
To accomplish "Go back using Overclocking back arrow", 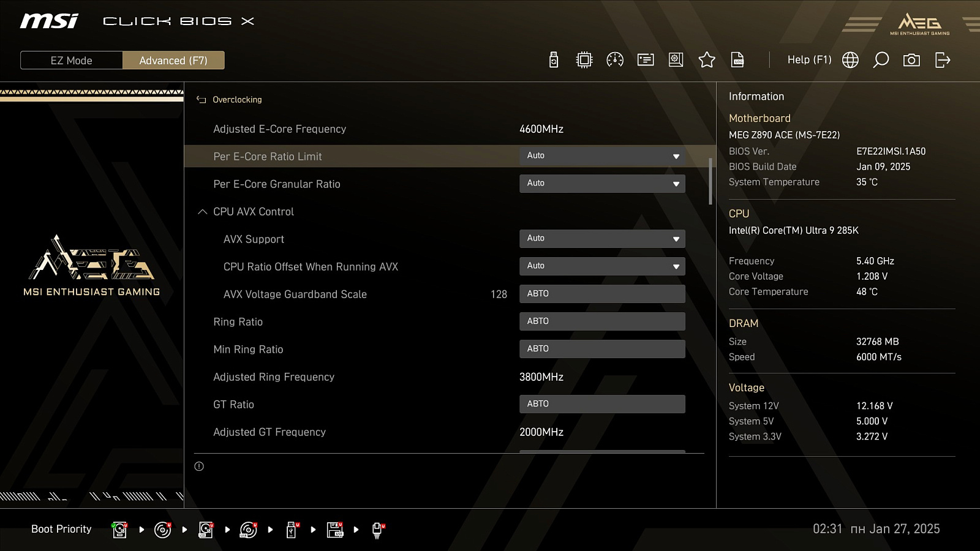I will [201, 100].
